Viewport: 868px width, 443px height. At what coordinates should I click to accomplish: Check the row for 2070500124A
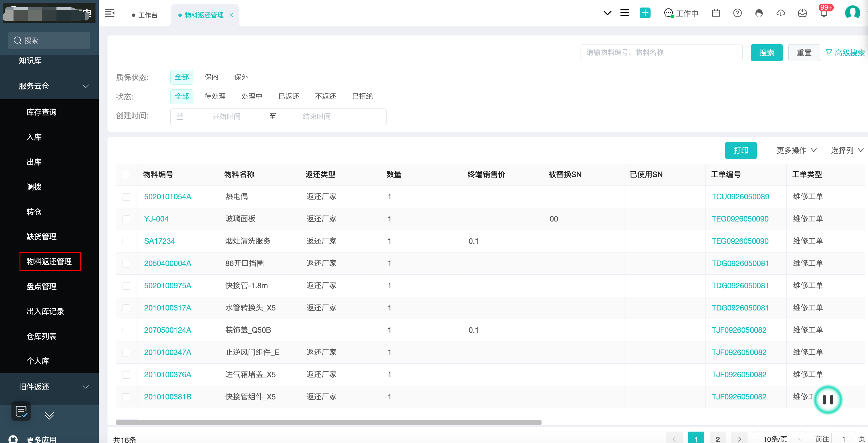126,330
